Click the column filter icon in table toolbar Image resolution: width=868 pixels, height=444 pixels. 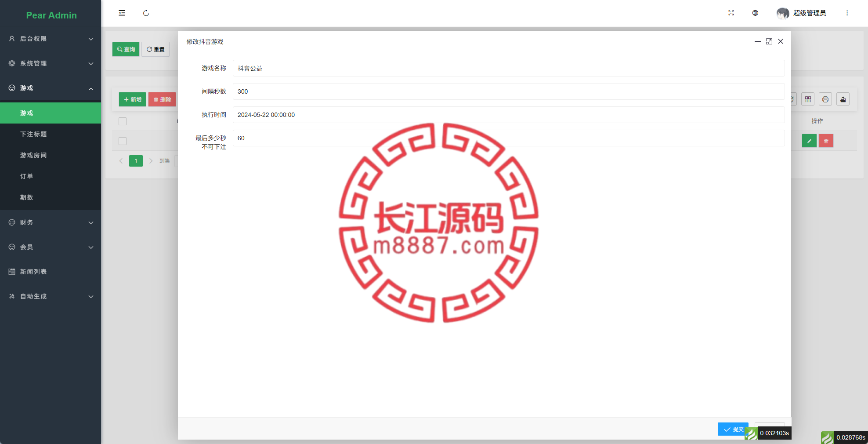808,99
